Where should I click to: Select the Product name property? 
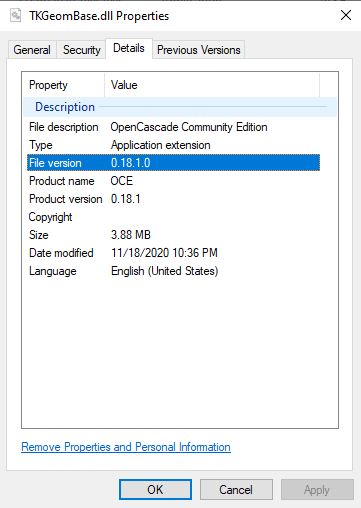tap(62, 181)
